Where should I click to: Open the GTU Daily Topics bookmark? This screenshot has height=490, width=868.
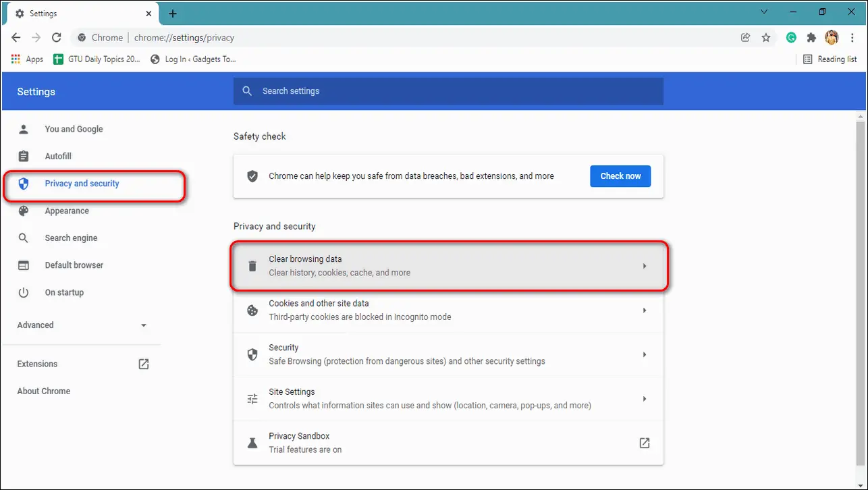97,59
